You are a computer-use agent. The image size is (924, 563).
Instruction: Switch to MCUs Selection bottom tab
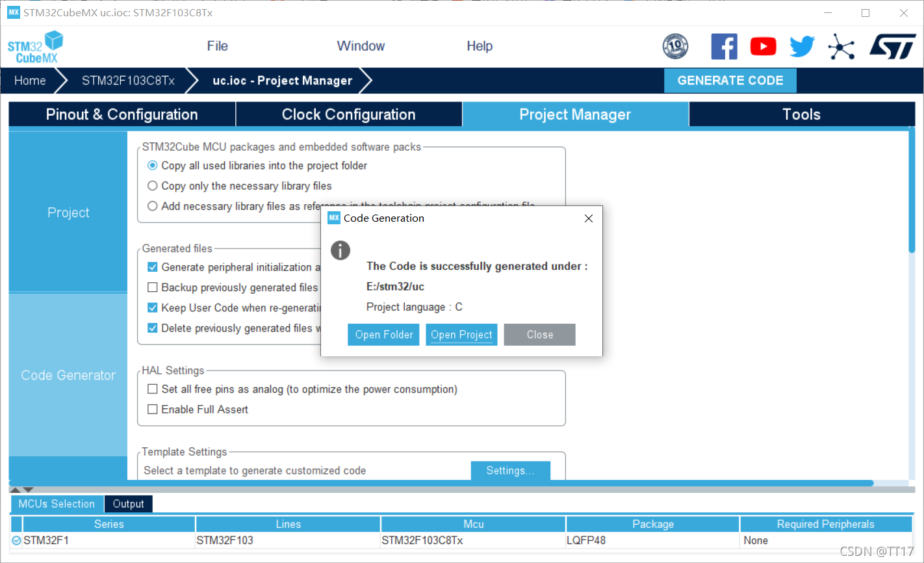[x=57, y=504]
